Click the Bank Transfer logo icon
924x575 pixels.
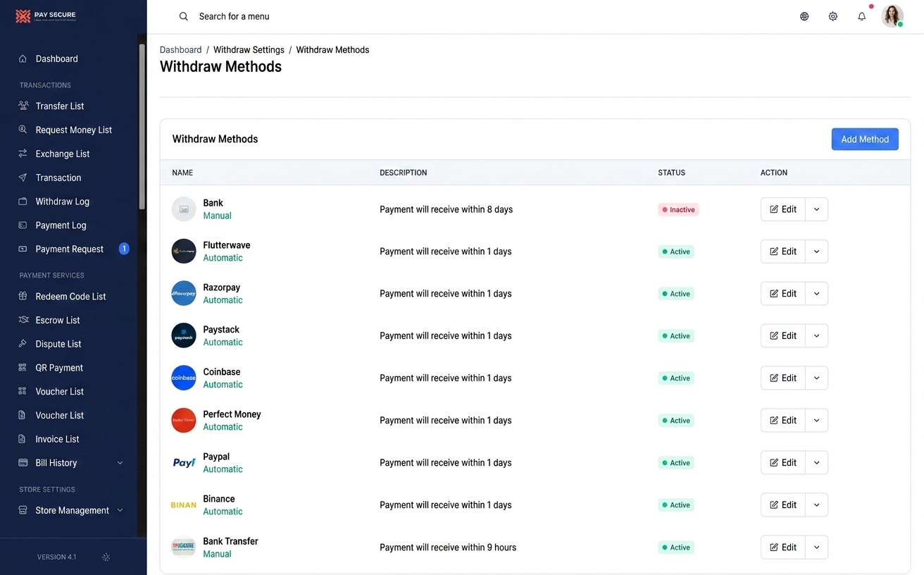(184, 548)
